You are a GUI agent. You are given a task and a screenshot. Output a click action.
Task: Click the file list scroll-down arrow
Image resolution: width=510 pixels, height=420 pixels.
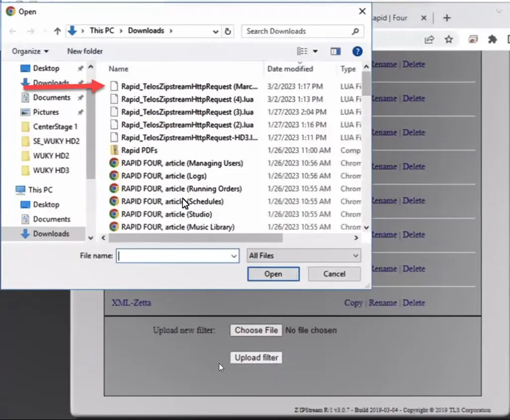[x=366, y=227]
